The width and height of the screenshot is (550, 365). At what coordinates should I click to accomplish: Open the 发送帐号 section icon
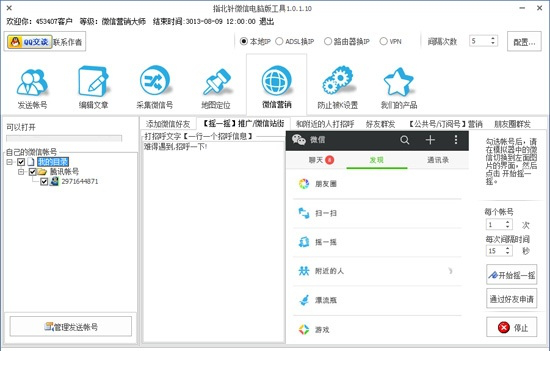pyautogui.click(x=32, y=82)
